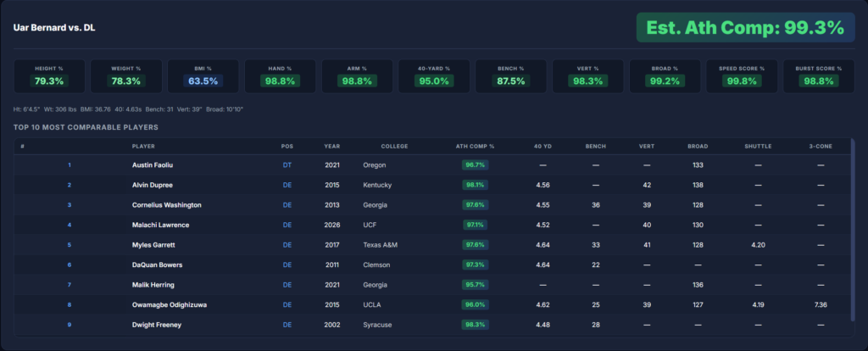The image size is (868, 351).
Task: Click Alvin Dupree's 98.1% ath comp badge
Action: coord(474,185)
